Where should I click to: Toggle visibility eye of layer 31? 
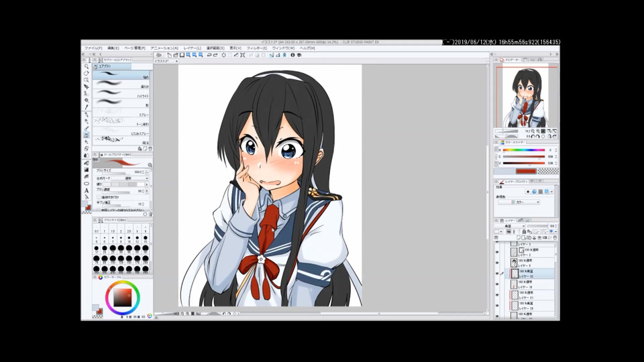coord(497,295)
